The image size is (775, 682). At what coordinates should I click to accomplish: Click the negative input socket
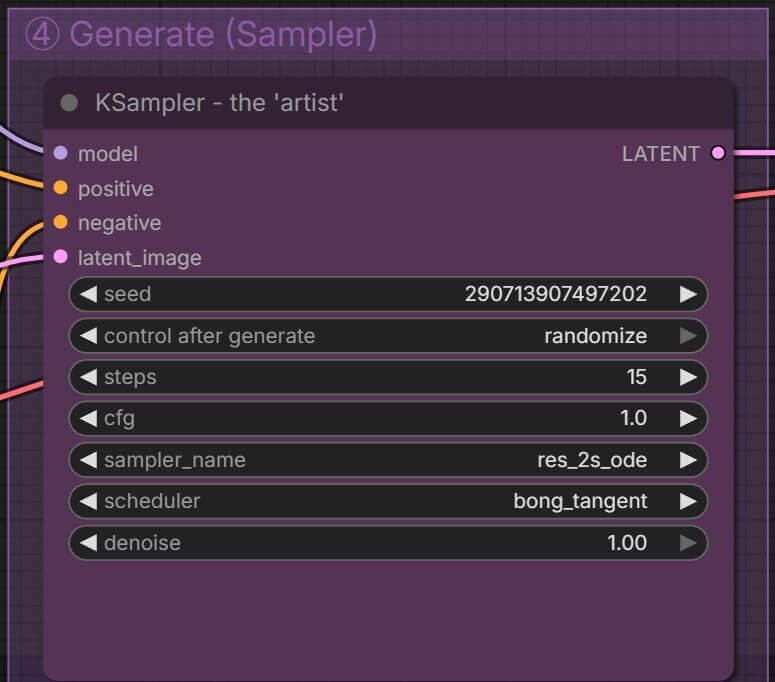pyautogui.click(x=60, y=222)
